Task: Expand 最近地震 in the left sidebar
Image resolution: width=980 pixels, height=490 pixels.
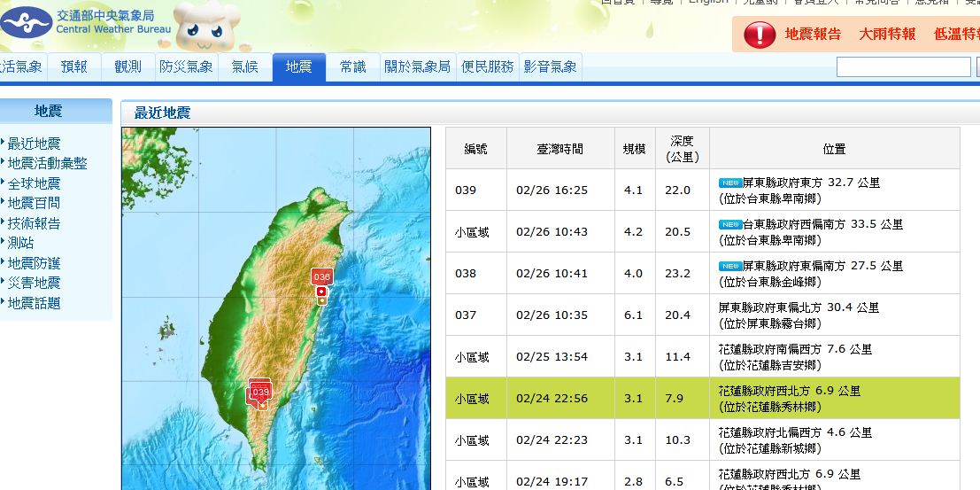Action: 34,144
